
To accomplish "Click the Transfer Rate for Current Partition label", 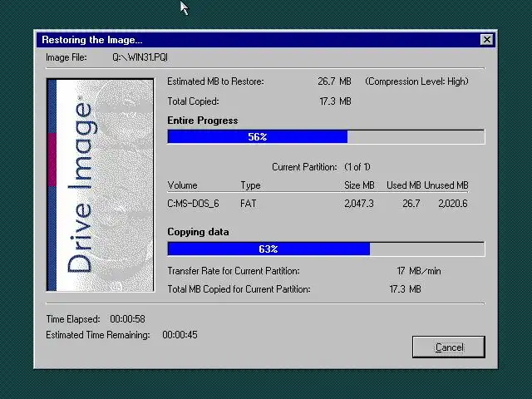I will click(234, 271).
